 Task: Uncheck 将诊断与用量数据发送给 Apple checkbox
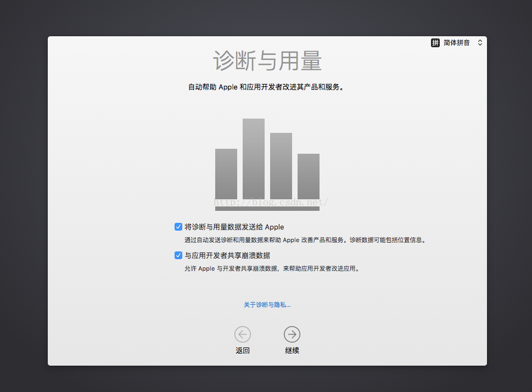click(x=178, y=227)
